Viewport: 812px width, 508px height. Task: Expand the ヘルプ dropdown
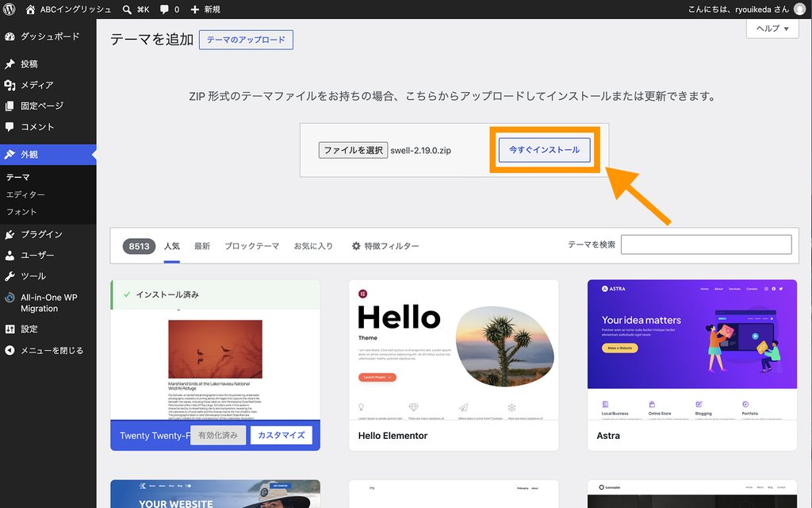pos(772,29)
